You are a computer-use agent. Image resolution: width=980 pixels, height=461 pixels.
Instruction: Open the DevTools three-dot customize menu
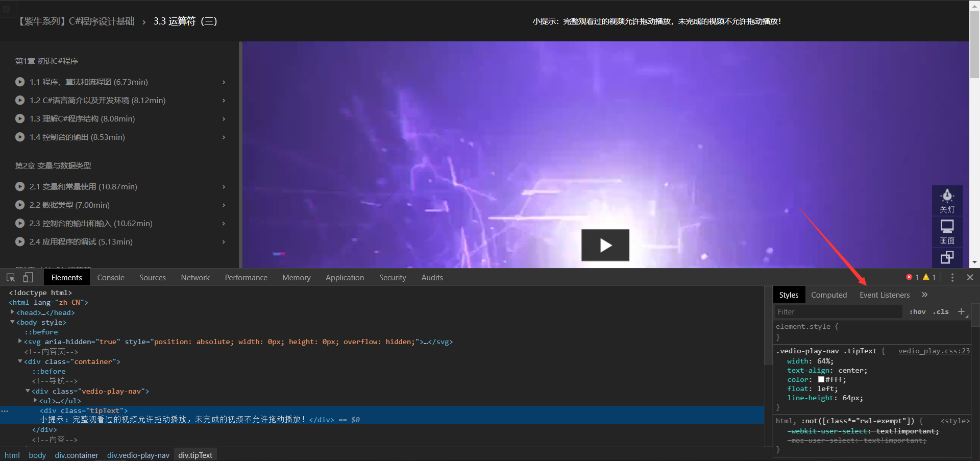[952, 277]
